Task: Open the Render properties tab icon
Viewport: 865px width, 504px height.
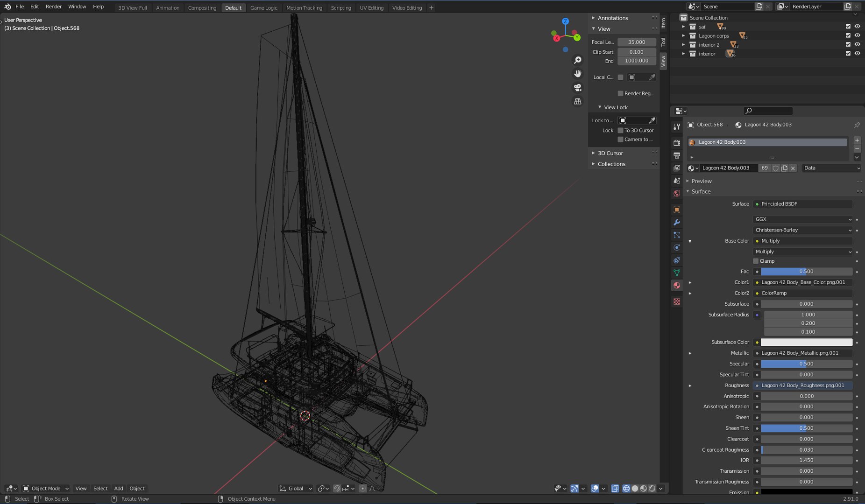Action: [677, 143]
